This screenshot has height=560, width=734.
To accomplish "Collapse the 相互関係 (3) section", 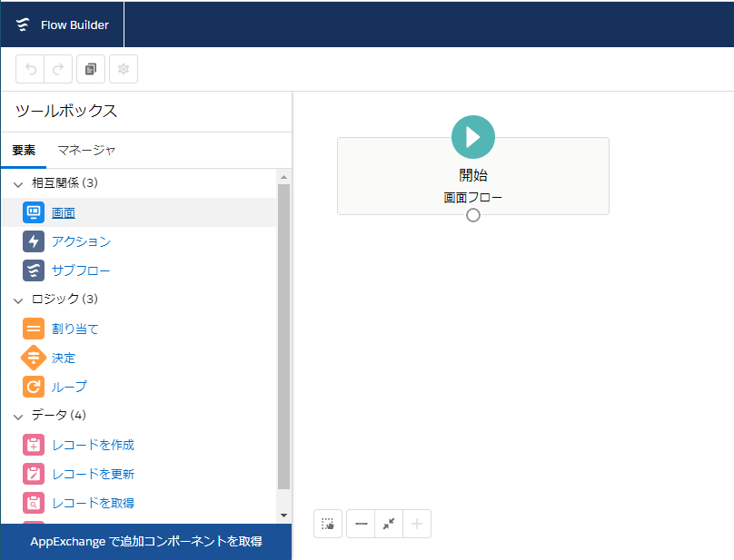I will click(x=18, y=184).
